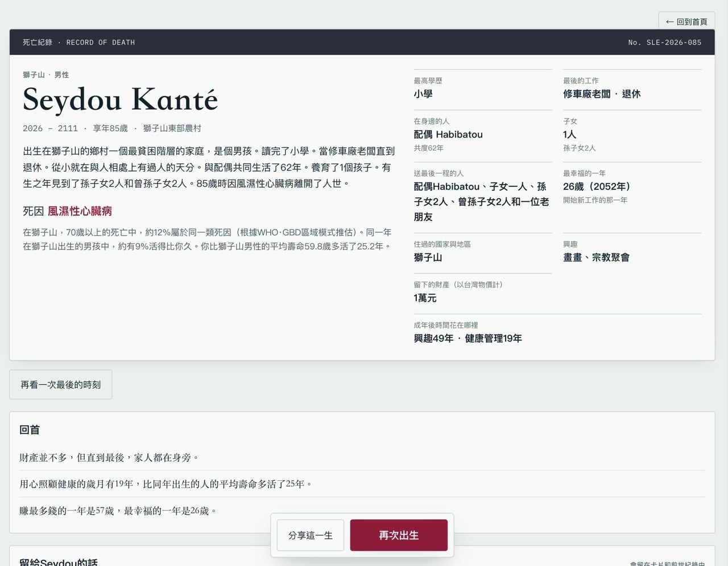This screenshot has width=728, height=566.
Task: Go back via 回到首頁 button
Action: pyautogui.click(x=686, y=22)
